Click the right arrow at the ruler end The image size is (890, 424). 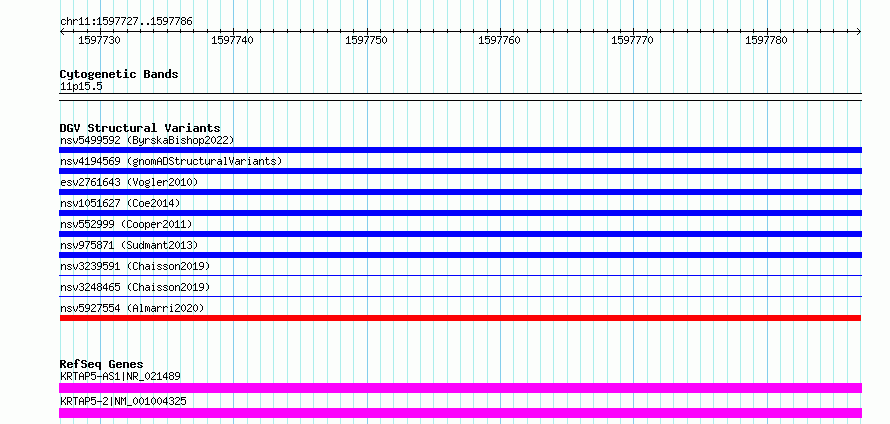pyautogui.click(x=859, y=31)
